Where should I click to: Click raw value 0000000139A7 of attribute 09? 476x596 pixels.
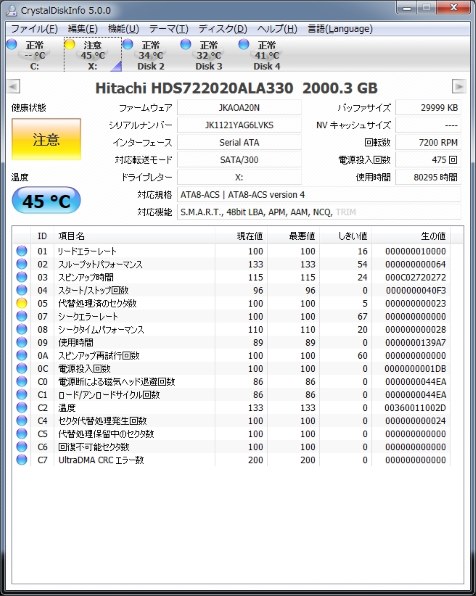416,342
